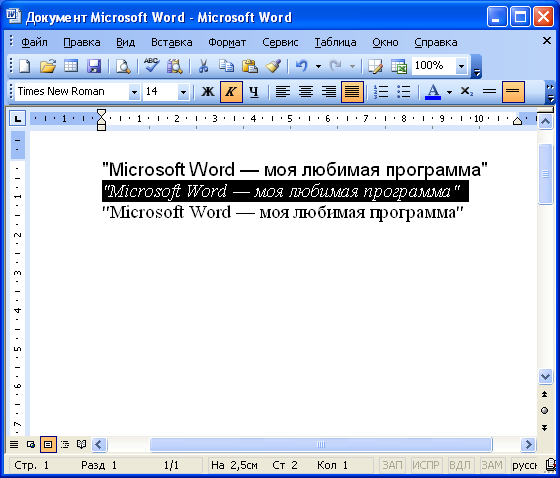Click the Undo arrow icon
The width and height of the screenshot is (560, 478).
click(x=302, y=66)
